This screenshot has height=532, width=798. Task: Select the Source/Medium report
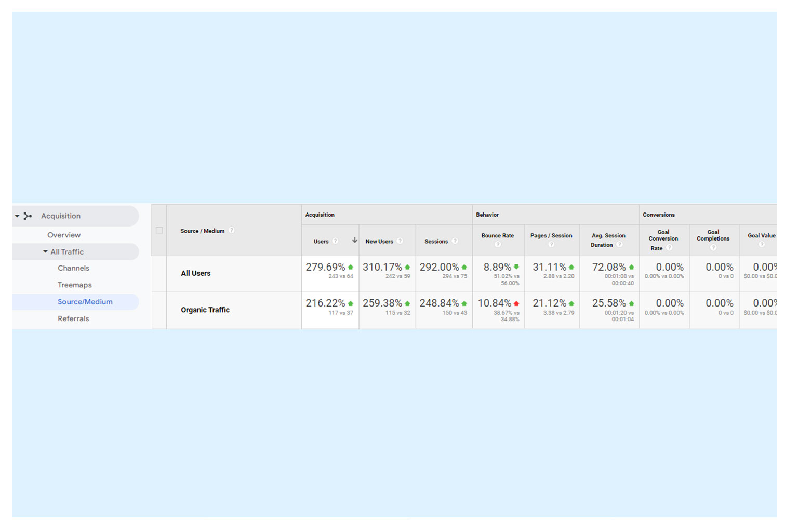click(85, 302)
